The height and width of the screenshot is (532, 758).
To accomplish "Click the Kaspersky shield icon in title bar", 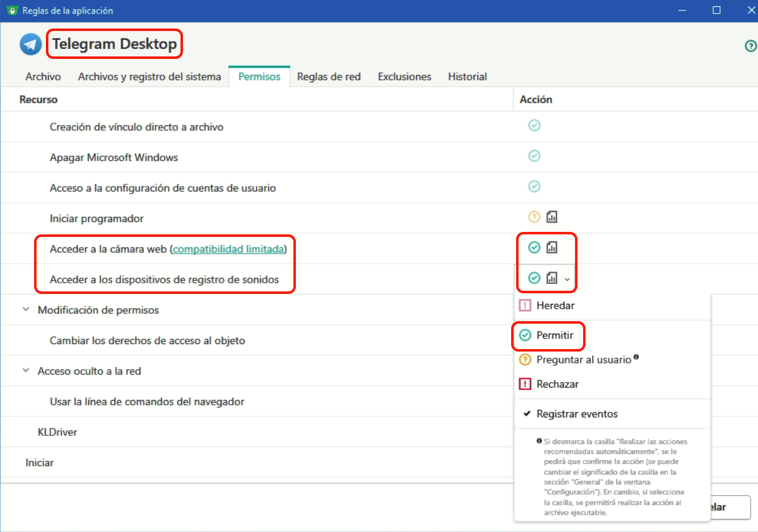I will [11, 11].
